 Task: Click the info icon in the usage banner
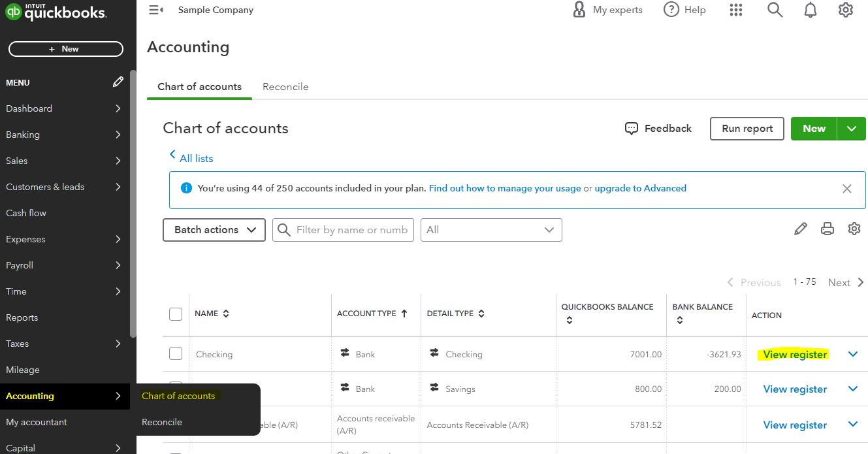coord(186,188)
